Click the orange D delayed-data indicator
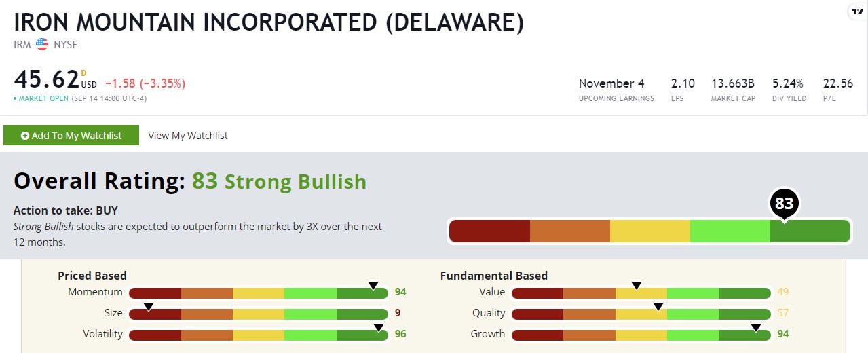Viewport: 868px width, 353px height. pos(83,73)
